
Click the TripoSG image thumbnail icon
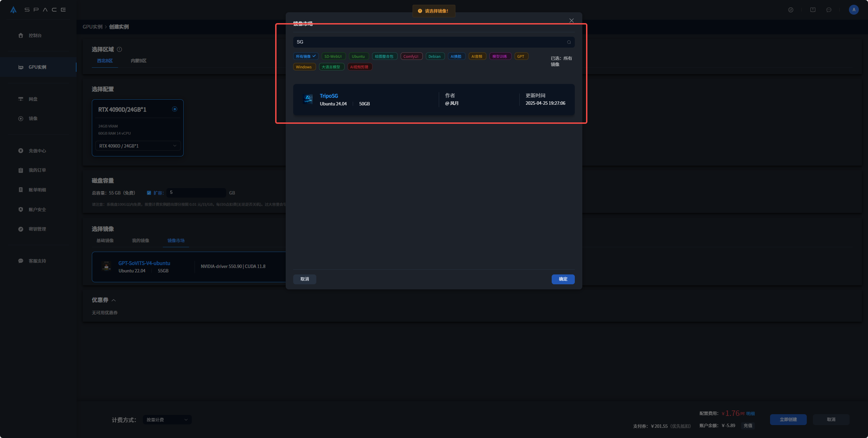click(x=308, y=99)
